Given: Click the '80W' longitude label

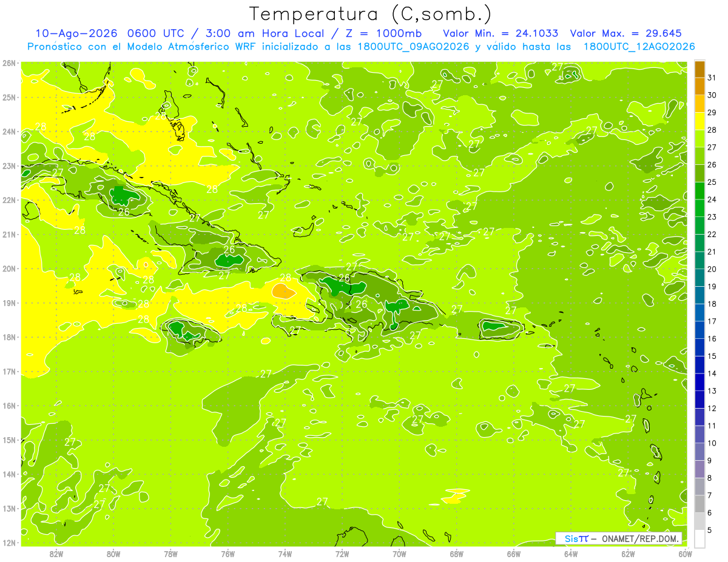Looking at the screenshot, I should point(113,554).
